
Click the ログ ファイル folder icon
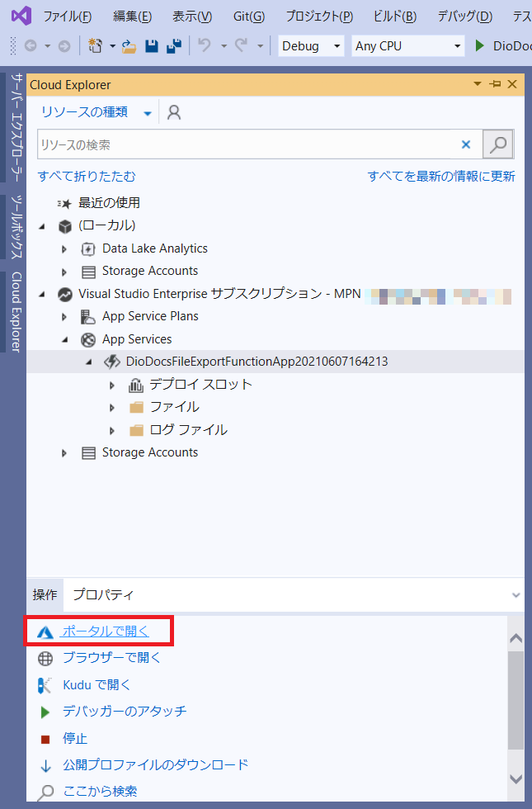(x=136, y=430)
